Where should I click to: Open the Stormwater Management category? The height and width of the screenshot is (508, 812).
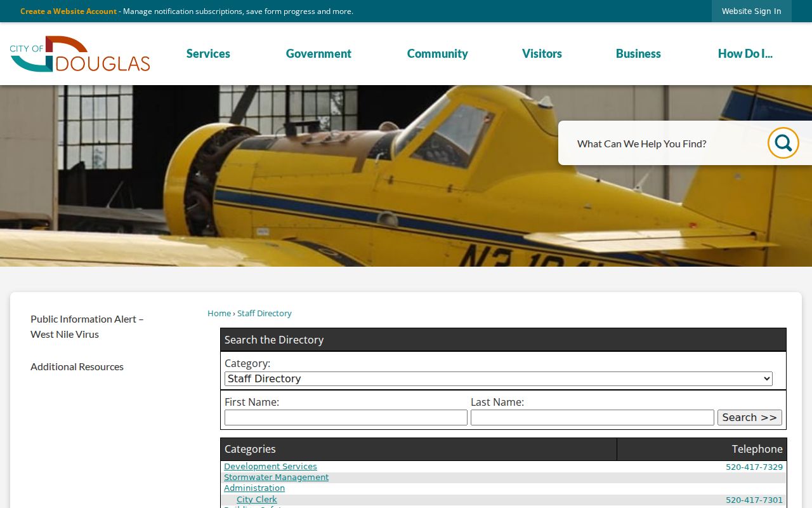pyautogui.click(x=276, y=478)
